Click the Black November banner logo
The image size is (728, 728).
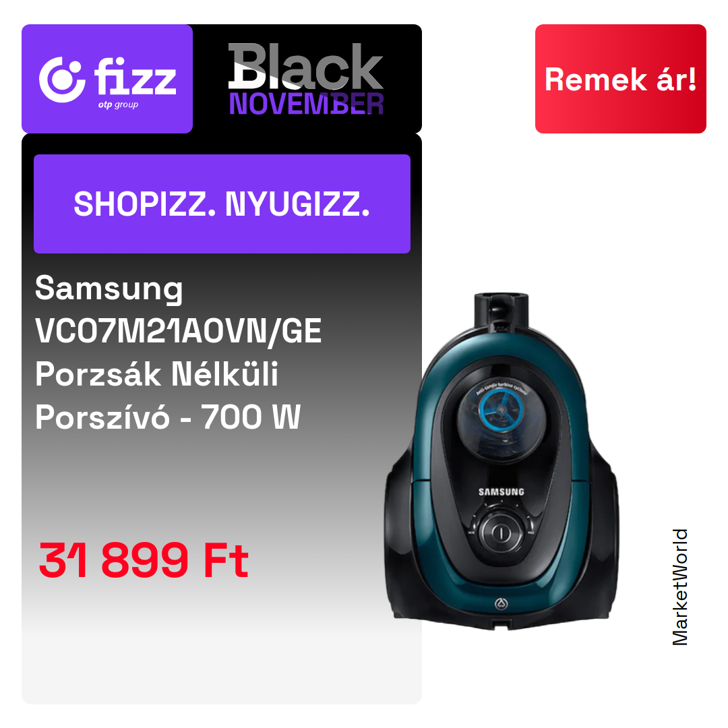[306, 79]
